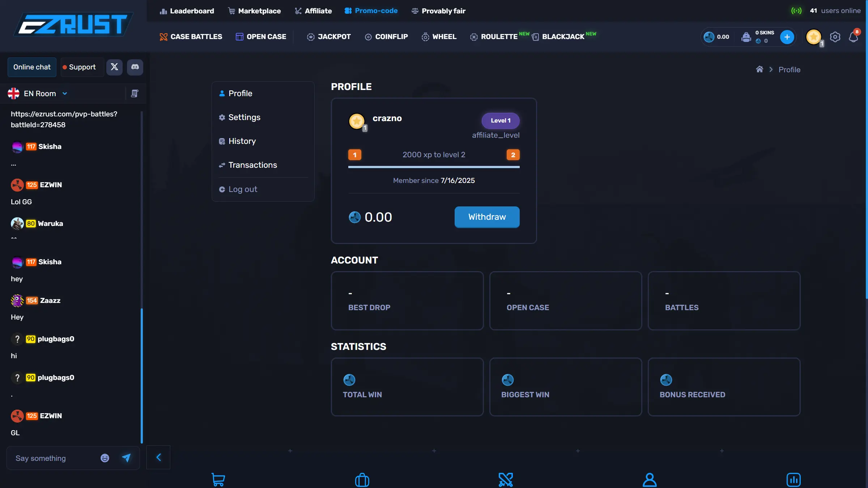Open Settings in the side menu
This screenshot has width=868, height=488.
pyautogui.click(x=239, y=117)
